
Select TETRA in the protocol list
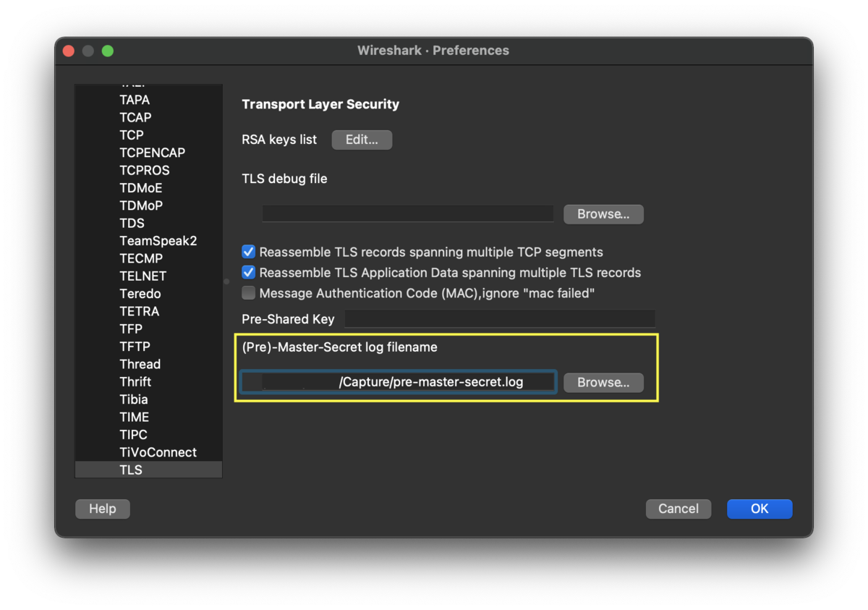(148, 311)
